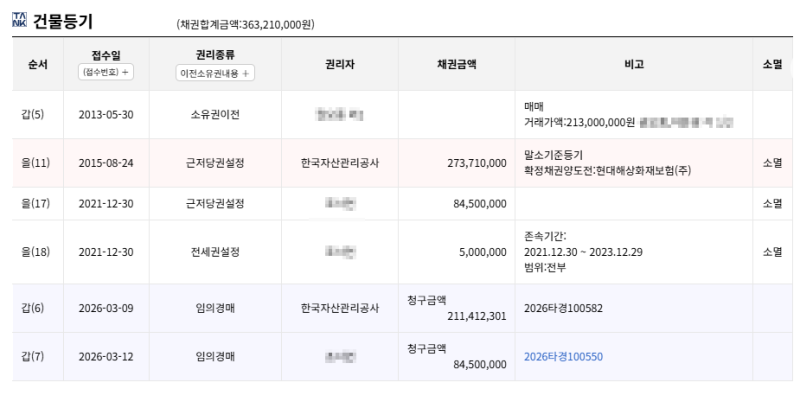Click the 2021-12-30 date in 을(18) row

point(106,252)
